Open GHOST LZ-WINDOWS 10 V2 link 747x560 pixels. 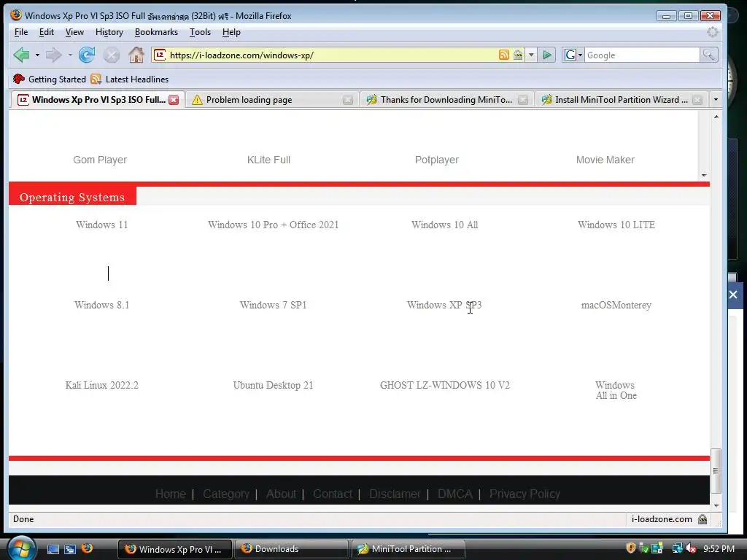tap(444, 385)
